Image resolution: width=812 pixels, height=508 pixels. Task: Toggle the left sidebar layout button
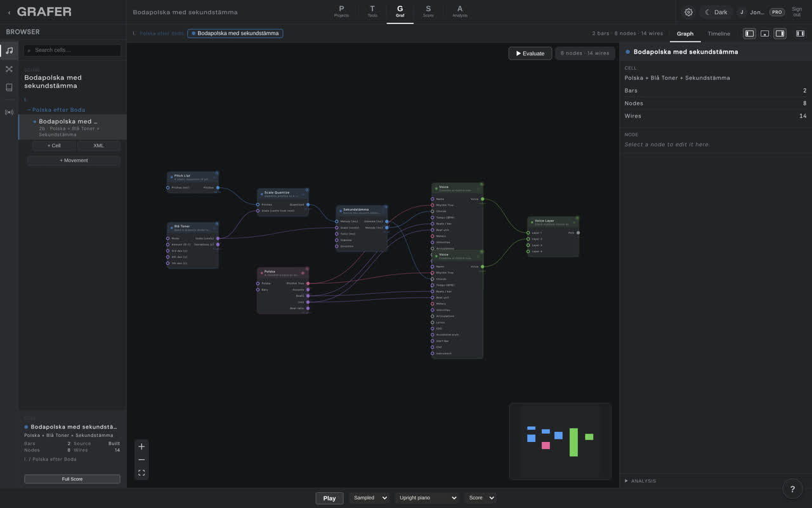749,34
